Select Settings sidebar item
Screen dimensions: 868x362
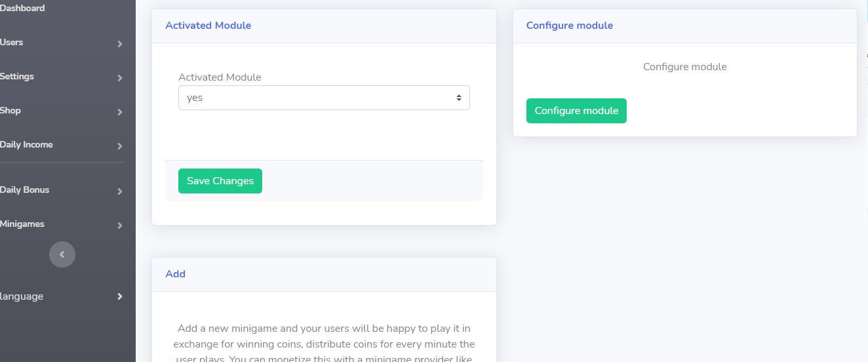[x=17, y=76]
